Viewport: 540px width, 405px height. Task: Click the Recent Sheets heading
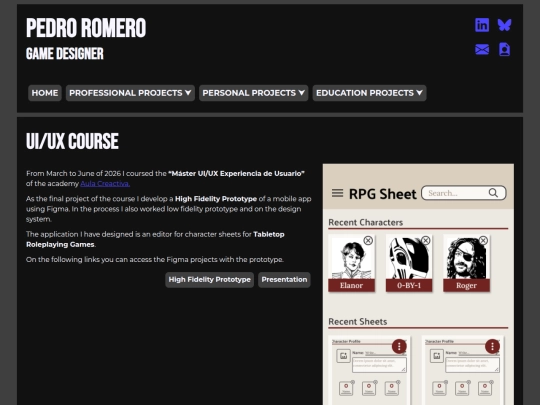point(357,322)
